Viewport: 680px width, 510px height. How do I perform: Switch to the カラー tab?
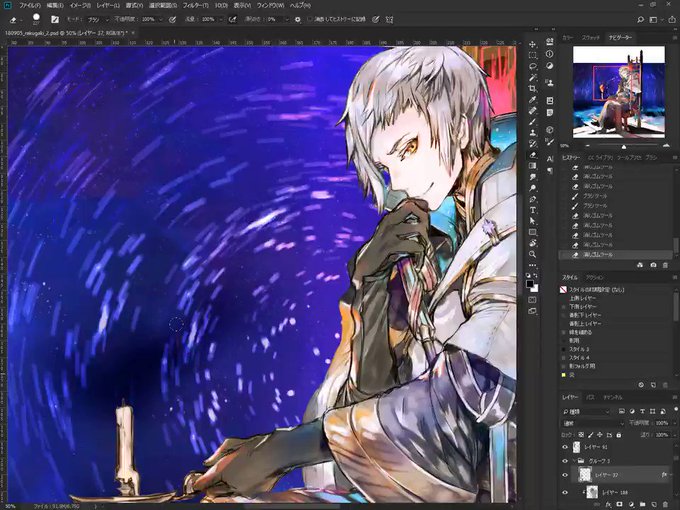click(x=568, y=38)
